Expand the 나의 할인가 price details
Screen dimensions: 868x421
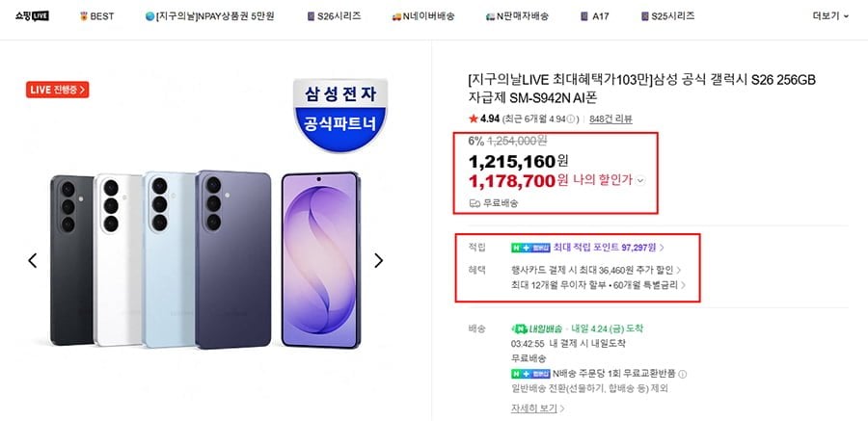point(639,179)
